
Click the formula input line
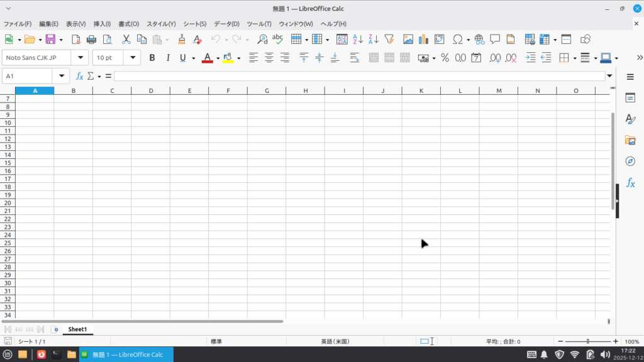pos(358,76)
